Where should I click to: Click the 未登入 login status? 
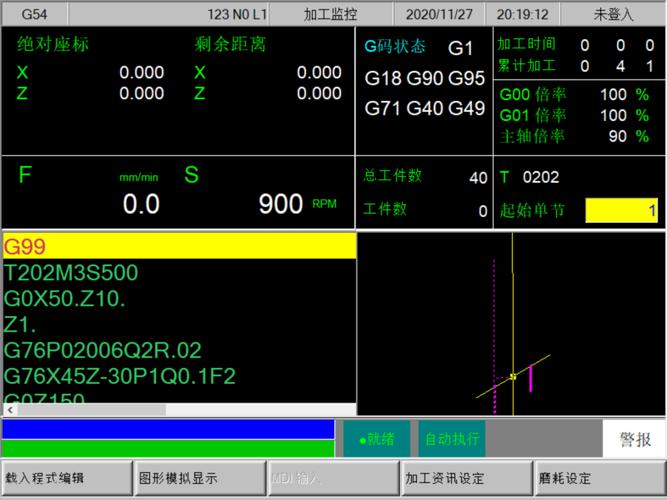click(x=614, y=14)
